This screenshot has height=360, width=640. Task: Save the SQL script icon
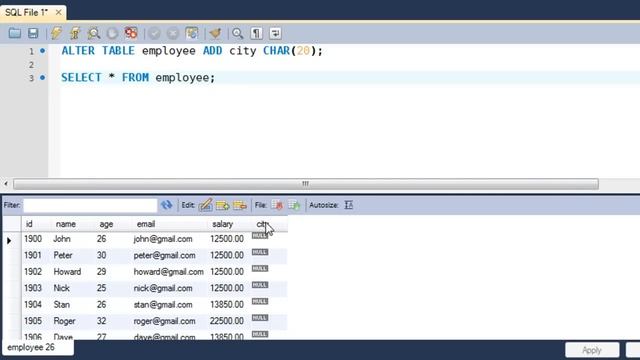33,33
